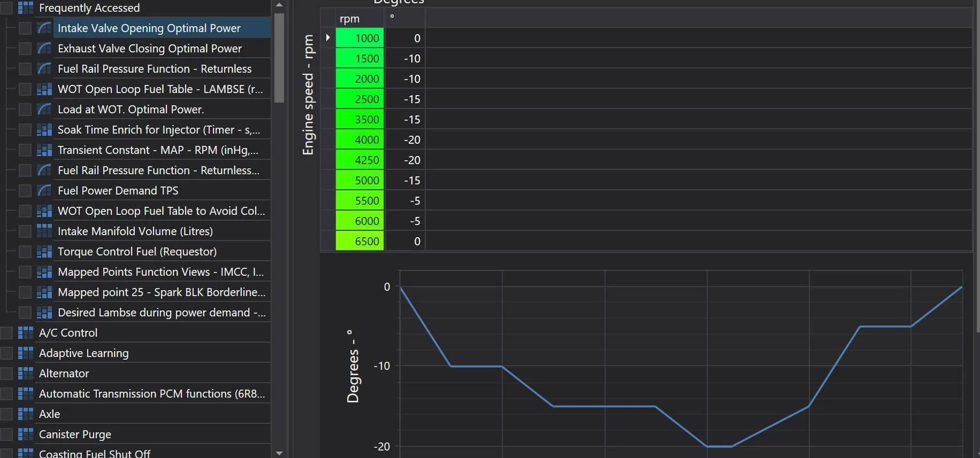
Task: Toggle the checkbox of the A/C Control category
Action: point(6,332)
